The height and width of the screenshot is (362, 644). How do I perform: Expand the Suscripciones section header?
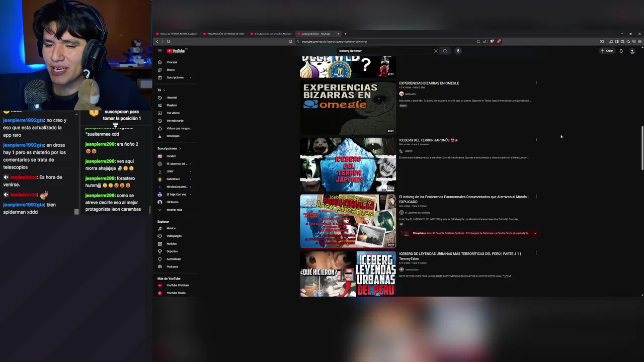(x=169, y=148)
